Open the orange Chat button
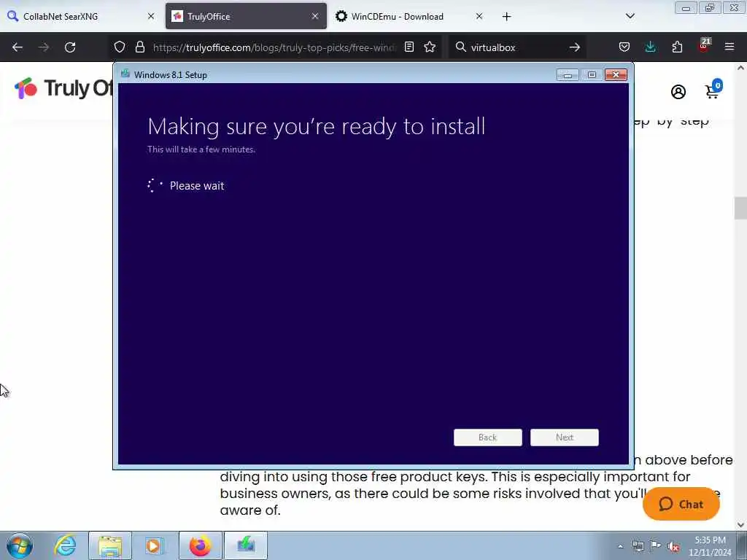Viewport: 747px width, 560px height. click(x=681, y=505)
